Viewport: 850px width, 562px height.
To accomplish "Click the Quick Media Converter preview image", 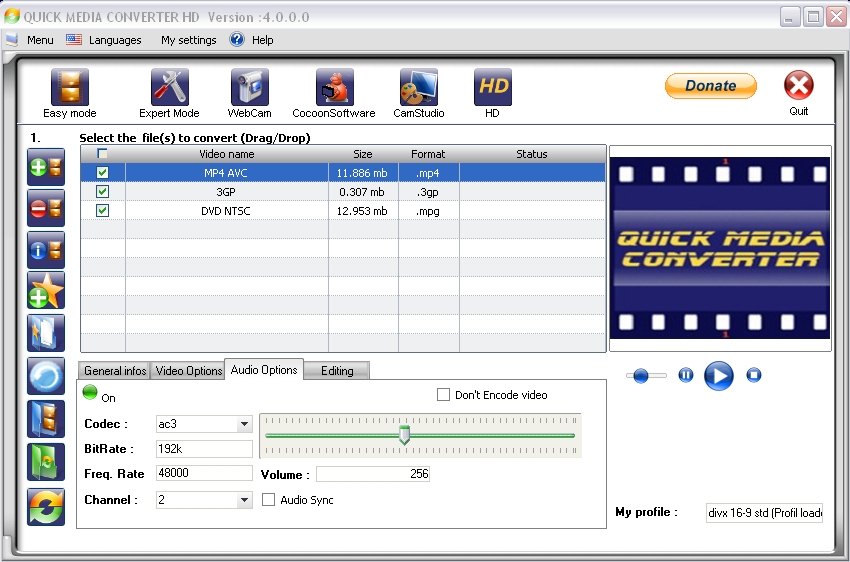I will [x=720, y=248].
